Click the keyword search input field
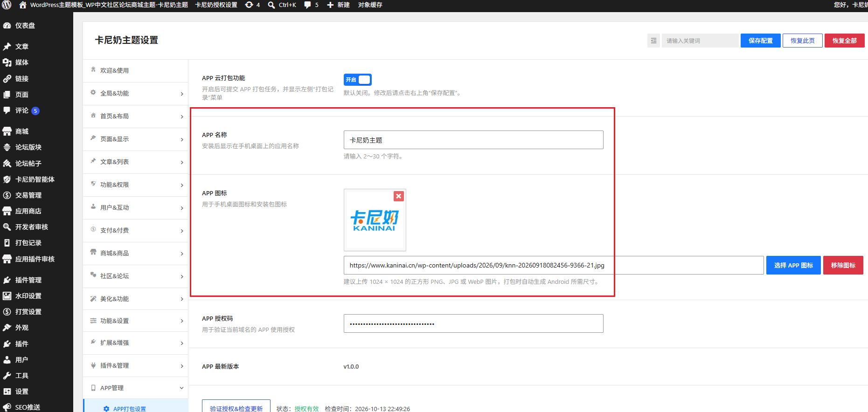 [700, 41]
